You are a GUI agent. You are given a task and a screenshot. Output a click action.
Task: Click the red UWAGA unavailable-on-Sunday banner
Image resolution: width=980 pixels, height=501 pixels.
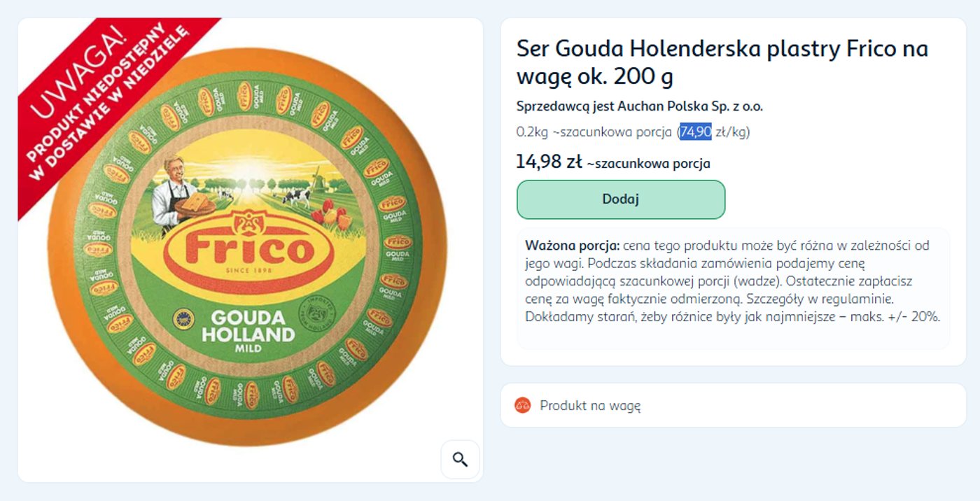pos(112,105)
